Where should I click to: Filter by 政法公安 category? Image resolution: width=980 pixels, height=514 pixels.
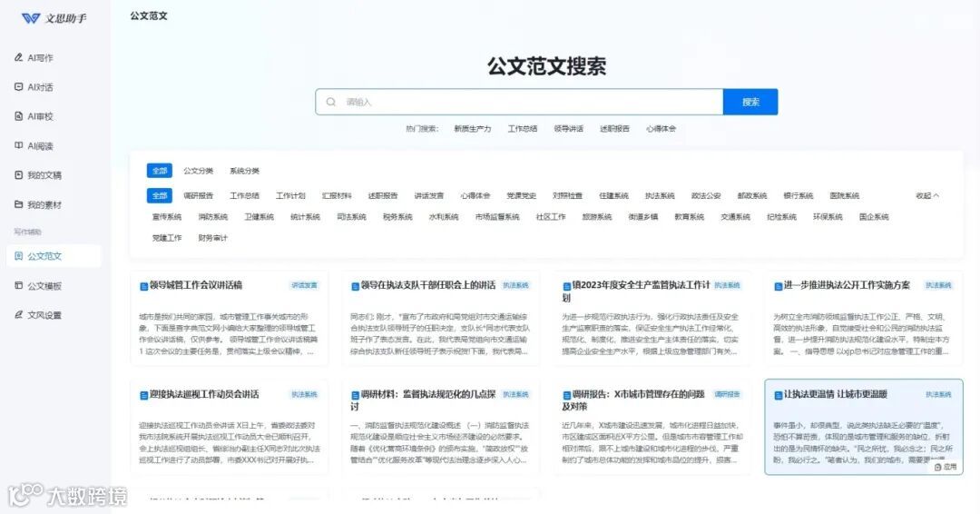tap(706, 196)
